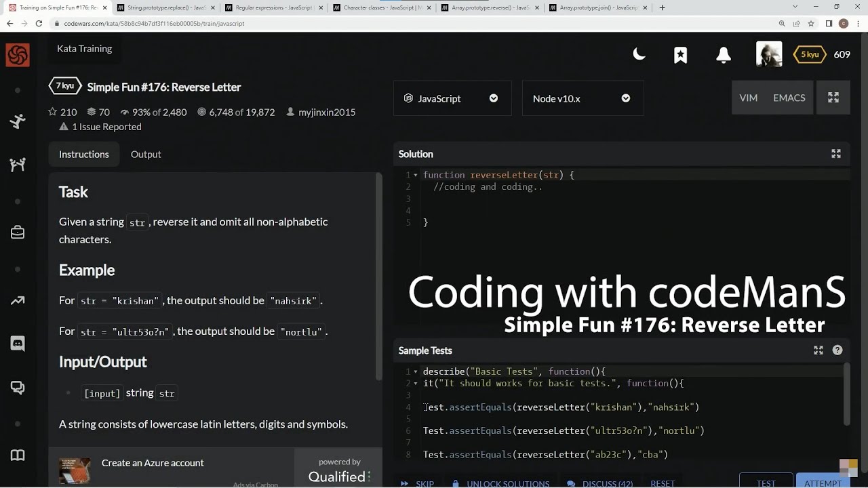Click the browser address bar URL
This screenshot has width=868, height=488.
pyautogui.click(x=154, y=23)
